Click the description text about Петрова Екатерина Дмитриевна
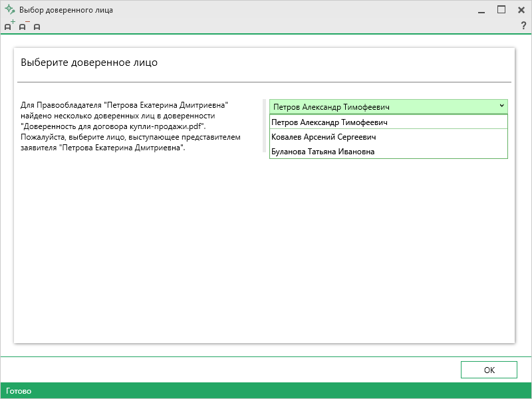Screen dimensions: 532x399 point(130,126)
